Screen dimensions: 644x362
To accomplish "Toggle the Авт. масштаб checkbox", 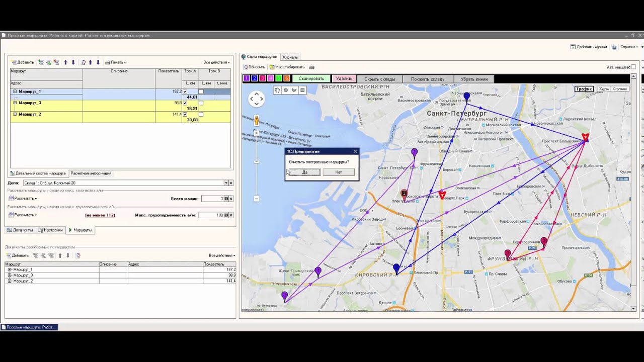I will coord(633,67).
